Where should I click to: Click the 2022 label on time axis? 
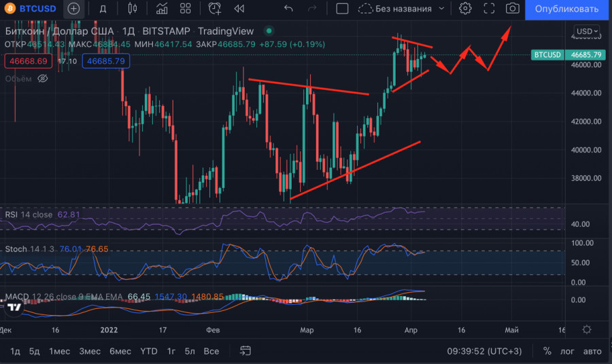tap(109, 330)
